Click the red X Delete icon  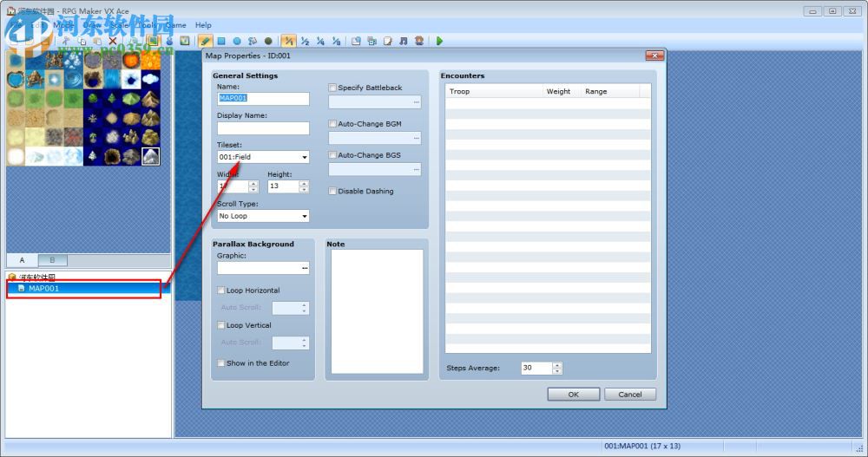pos(112,41)
